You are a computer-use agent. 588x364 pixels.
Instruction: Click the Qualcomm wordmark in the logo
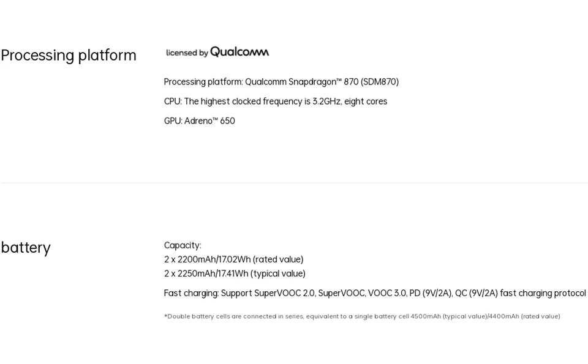click(x=239, y=51)
